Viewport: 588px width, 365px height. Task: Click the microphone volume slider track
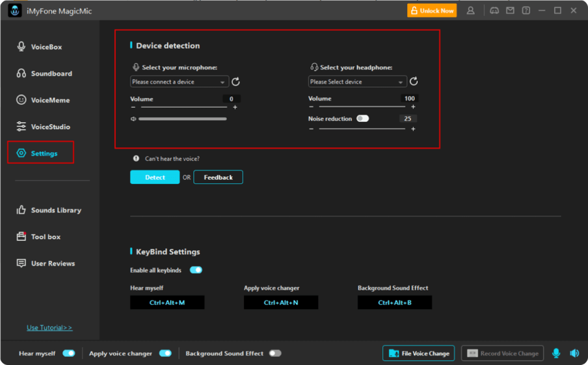[184, 107]
